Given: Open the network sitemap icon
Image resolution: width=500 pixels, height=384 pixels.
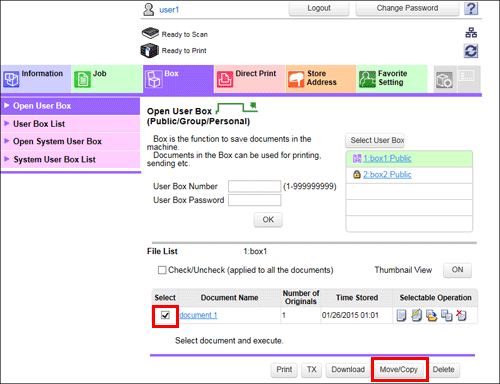Looking at the screenshot, I should pyautogui.click(x=471, y=33).
